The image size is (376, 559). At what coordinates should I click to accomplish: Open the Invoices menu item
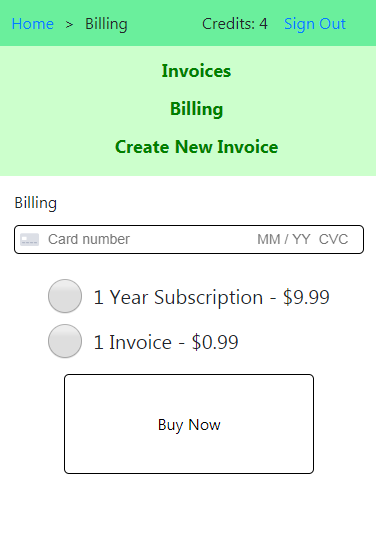(196, 71)
